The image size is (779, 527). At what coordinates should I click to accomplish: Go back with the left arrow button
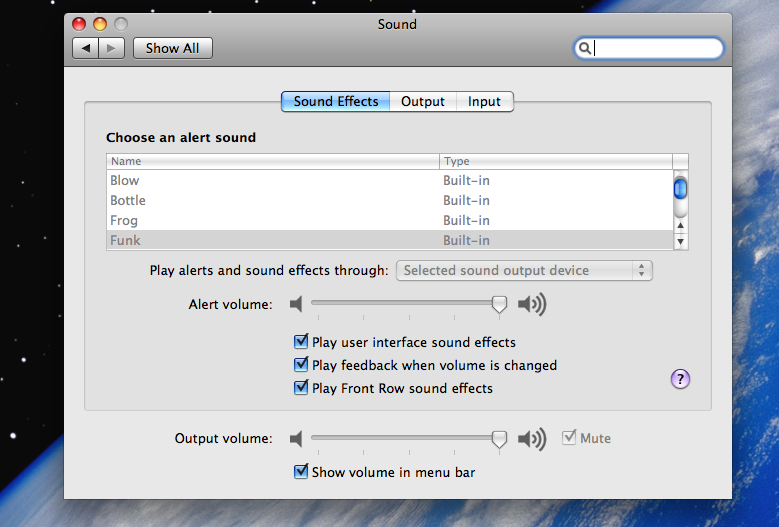coord(85,48)
